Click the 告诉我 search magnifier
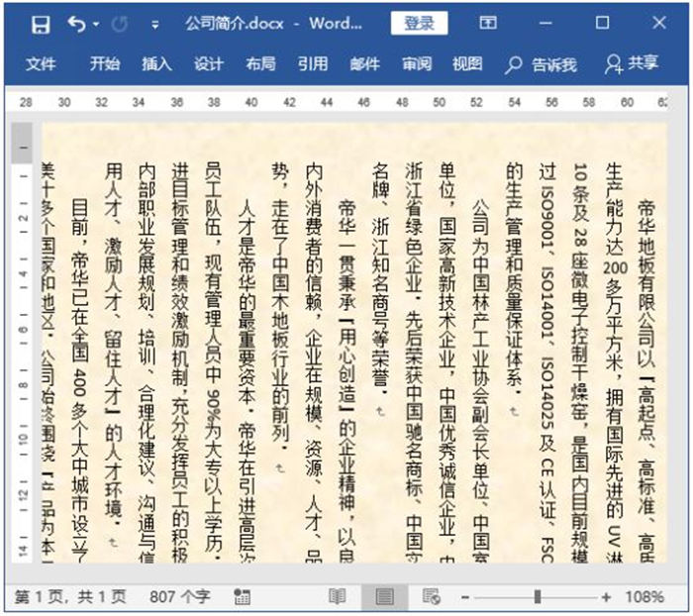The height and width of the screenshot is (616, 693). coord(513,64)
